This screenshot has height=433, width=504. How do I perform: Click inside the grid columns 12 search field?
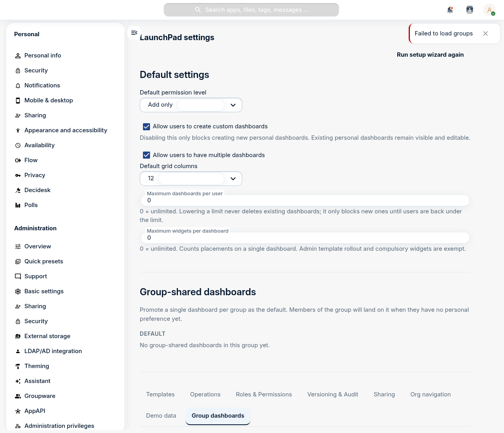[191, 179]
